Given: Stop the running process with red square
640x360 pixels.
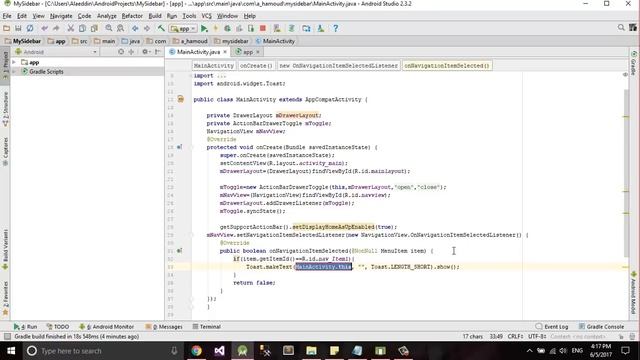Looking at the screenshot, I should [x=263, y=28].
